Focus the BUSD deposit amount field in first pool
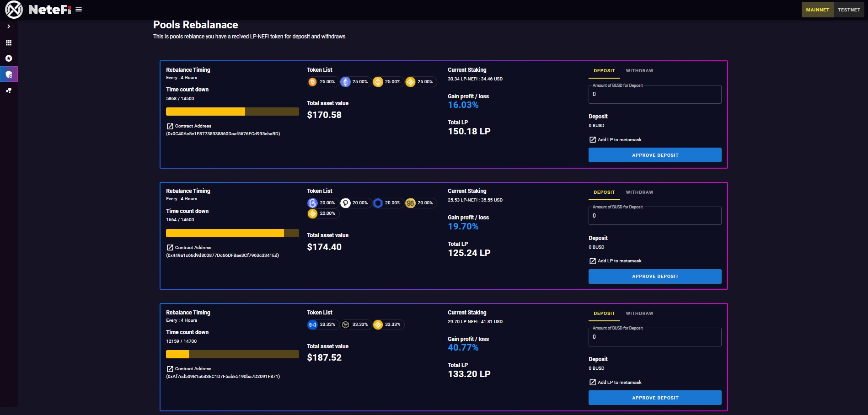Image resolution: width=868 pixels, height=415 pixels. click(654, 95)
